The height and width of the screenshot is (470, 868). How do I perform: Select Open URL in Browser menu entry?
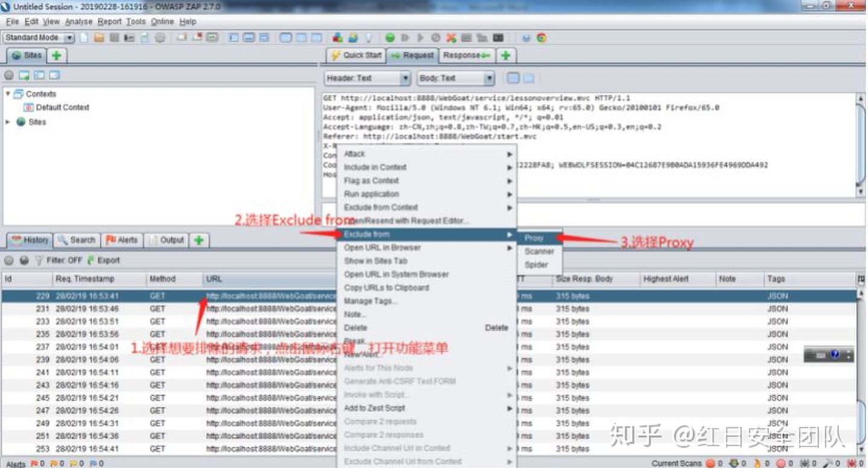pos(426,247)
